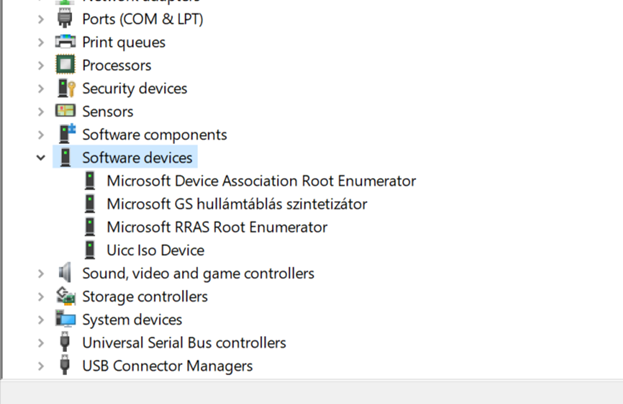The image size is (623, 404).
Task: Expand the Ports (COM & LPT) node
Action: point(40,19)
